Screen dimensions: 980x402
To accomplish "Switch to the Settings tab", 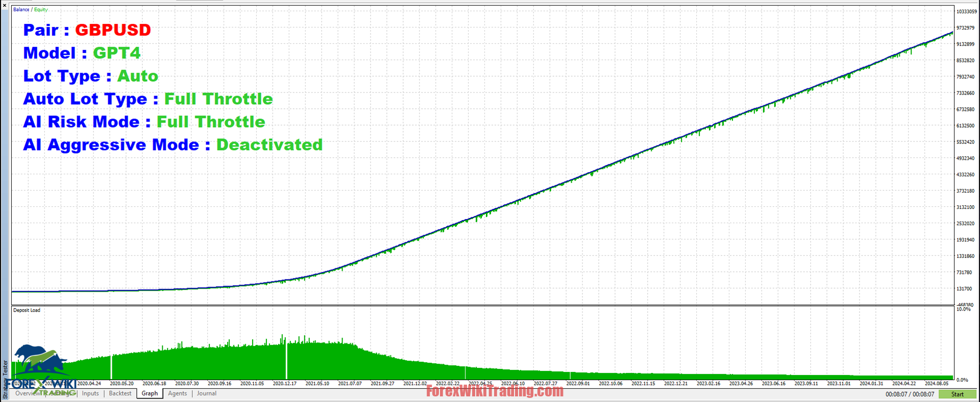I will 62,394.
